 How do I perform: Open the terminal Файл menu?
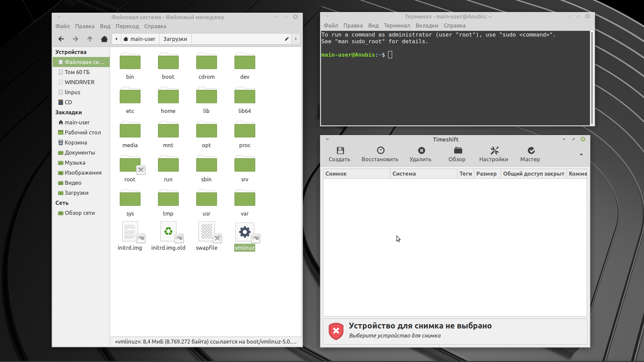(x=331, y=25)
